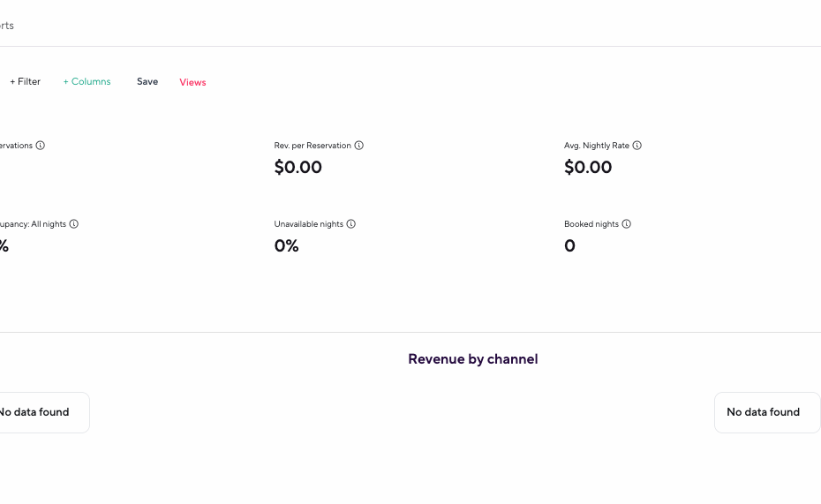Image resolution: width=821 pixels, height=504 pixels.
Task: Open the + Filter option
Action: (26, 82)
